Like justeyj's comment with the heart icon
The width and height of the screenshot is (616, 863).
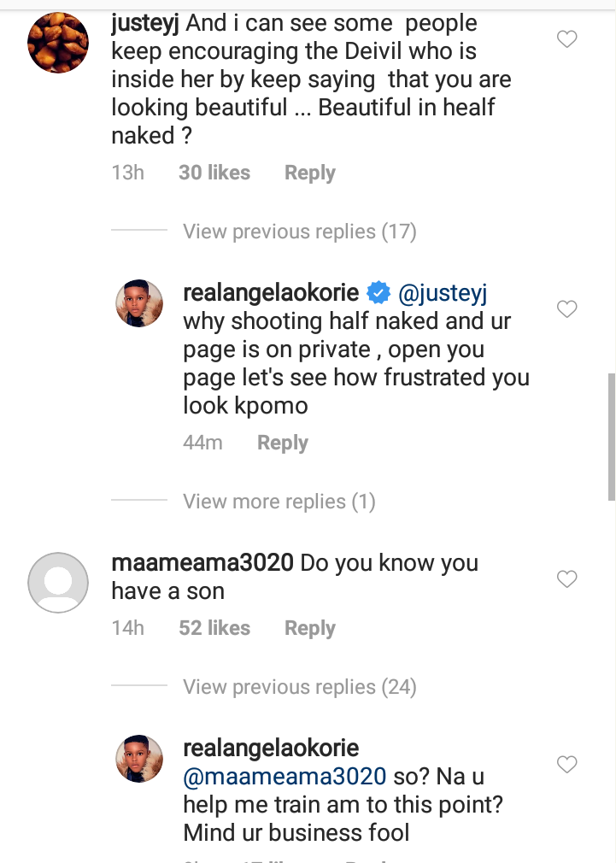pos(566,39)
